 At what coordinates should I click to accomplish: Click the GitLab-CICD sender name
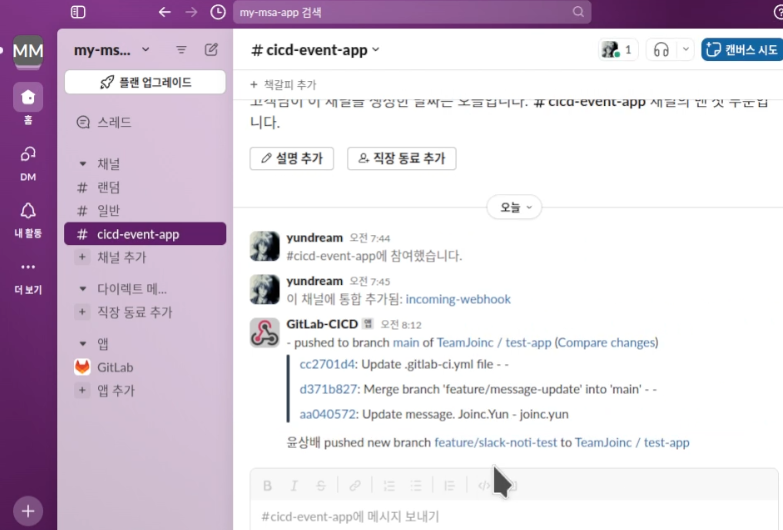[322, 324]
